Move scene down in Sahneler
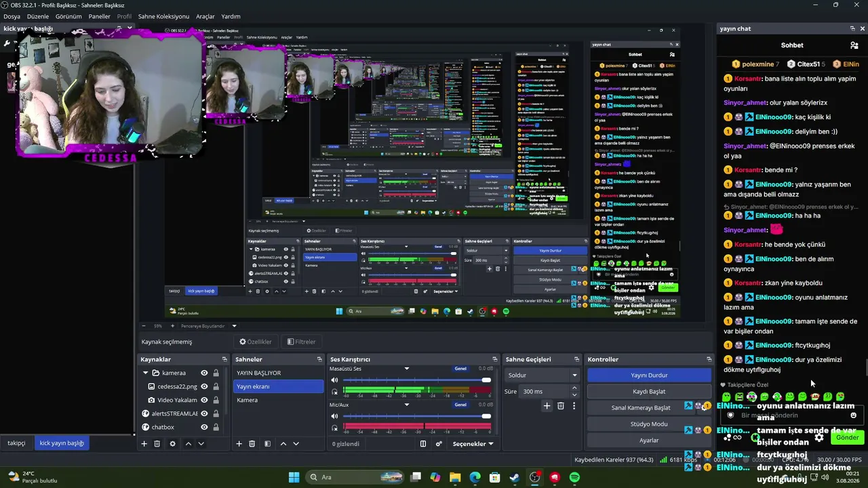The height and width of the screenshot is (488, 868). coord(296,444)
